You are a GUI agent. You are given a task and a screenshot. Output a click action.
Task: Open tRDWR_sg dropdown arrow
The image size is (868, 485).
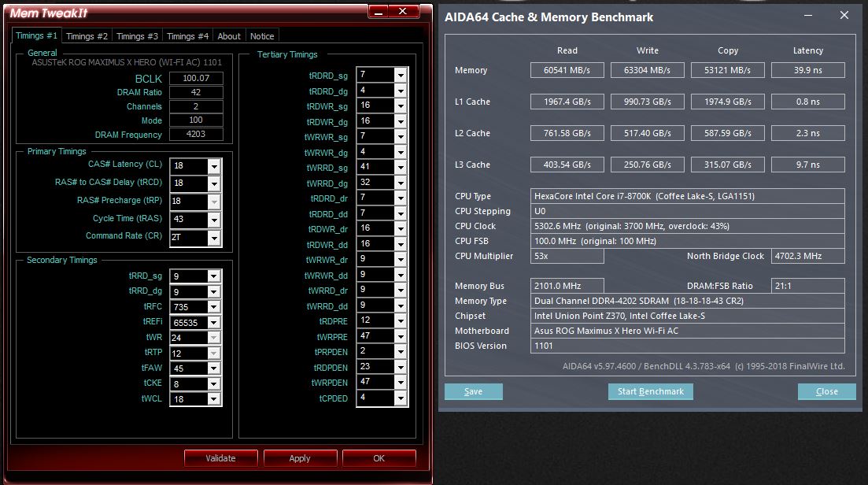click(x=401, y=106)
